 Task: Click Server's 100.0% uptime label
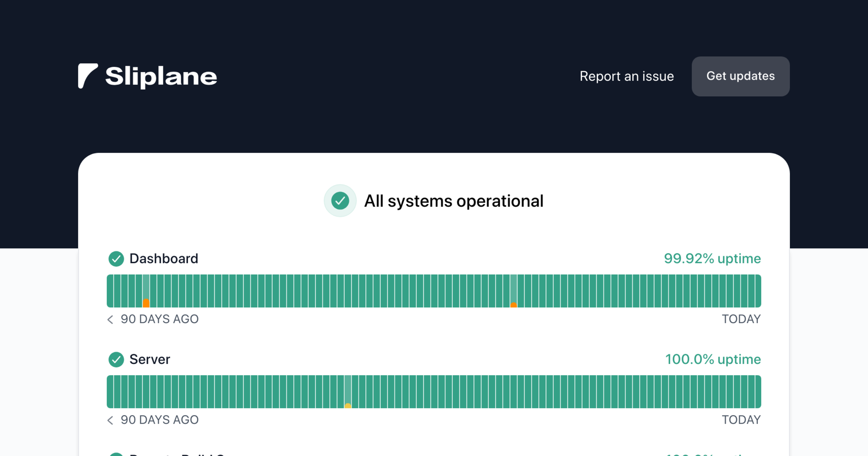[x=713, y=359]
